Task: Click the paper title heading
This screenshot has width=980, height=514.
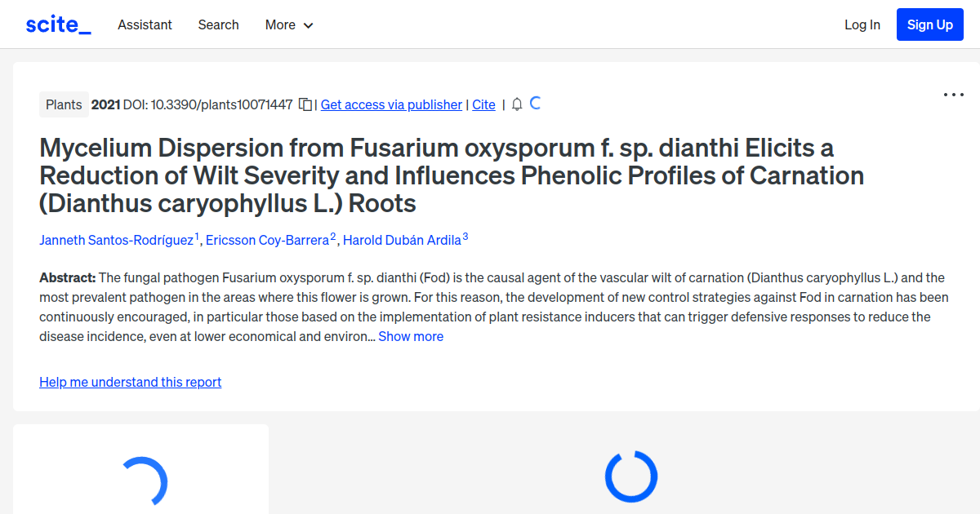Action: coord(452,175)
